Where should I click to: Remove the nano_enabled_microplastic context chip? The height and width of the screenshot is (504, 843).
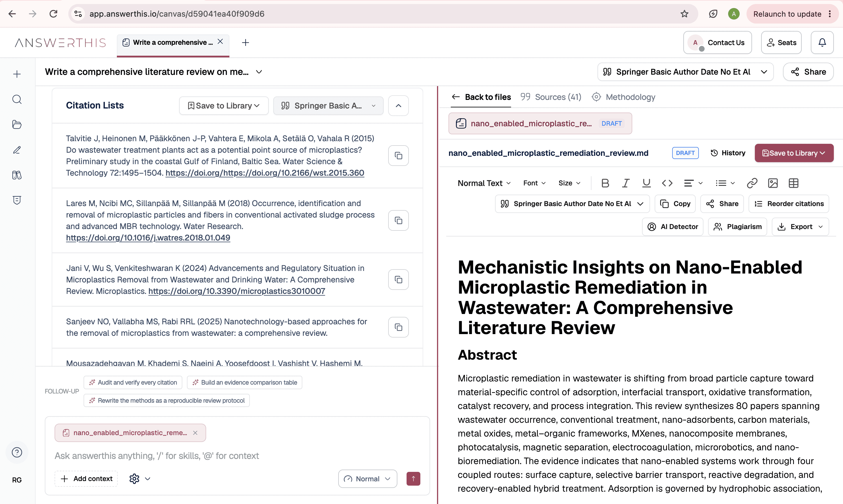coord(195,433)
